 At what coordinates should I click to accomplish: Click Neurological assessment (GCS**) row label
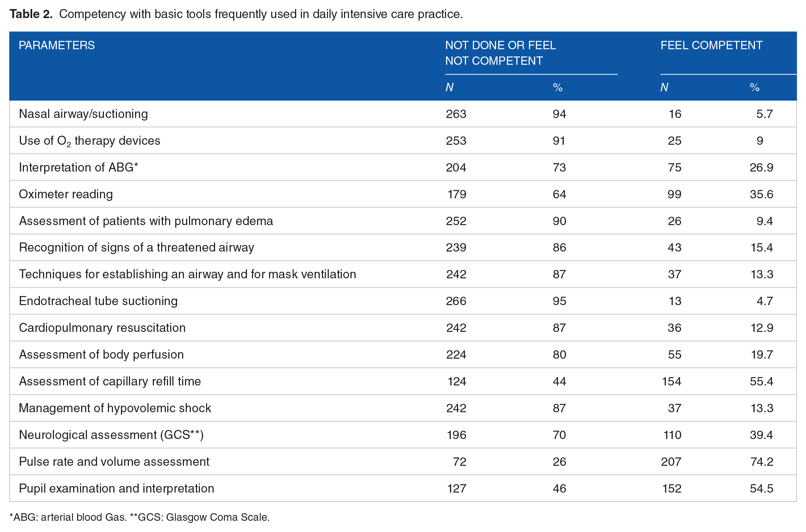[111, 435]
